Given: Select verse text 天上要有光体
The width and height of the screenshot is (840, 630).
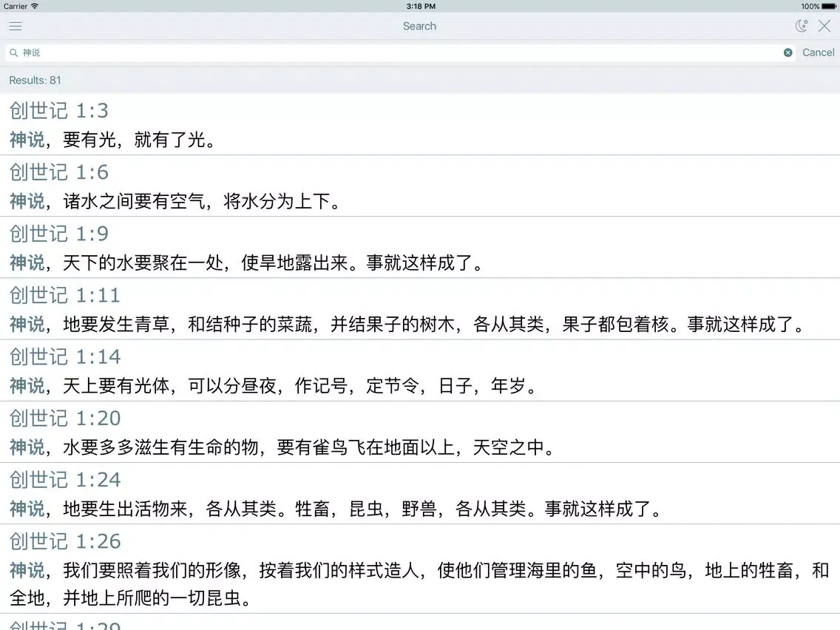Looking at the screenshot, I should [116, 386].
